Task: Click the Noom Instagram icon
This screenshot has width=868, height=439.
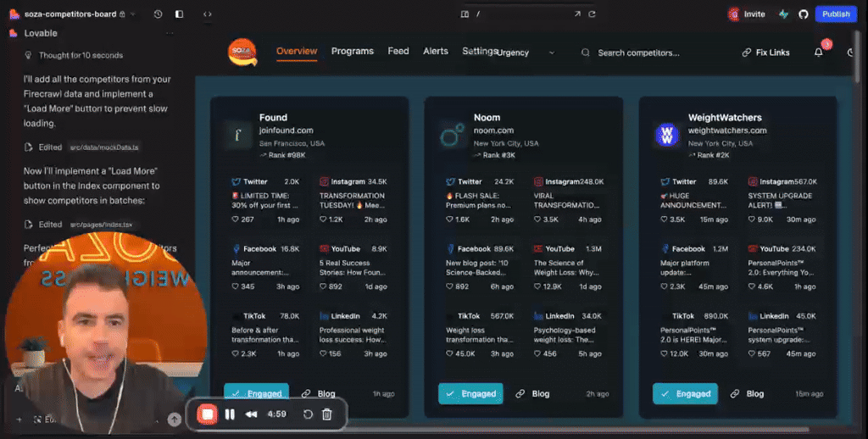Action: (x=538, y=181)
